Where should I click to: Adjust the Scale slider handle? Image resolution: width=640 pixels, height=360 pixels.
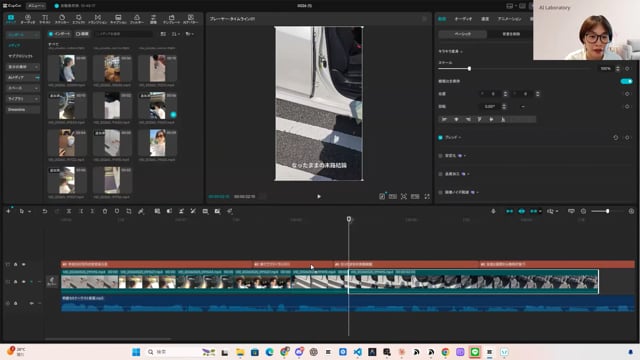coord(469,69)
